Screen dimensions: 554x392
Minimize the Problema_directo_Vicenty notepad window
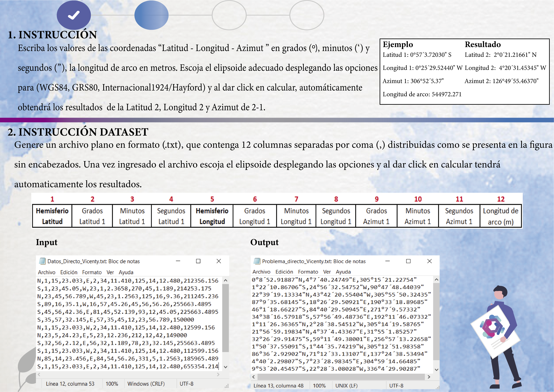pyautogui.click(x=387, y=261)
